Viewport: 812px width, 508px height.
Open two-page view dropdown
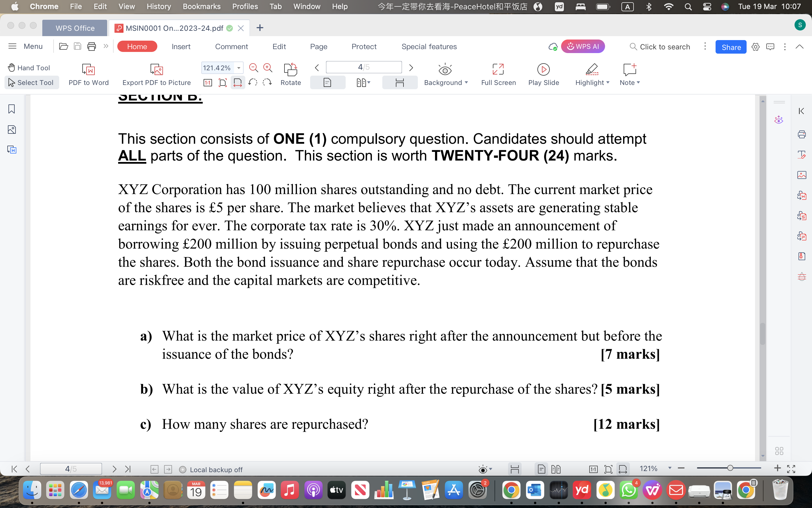[x=363, y=83]
